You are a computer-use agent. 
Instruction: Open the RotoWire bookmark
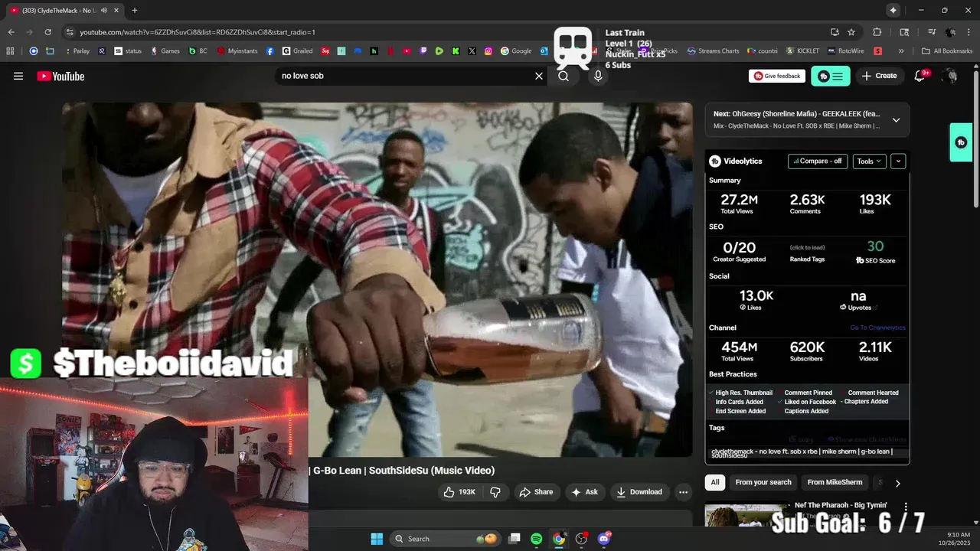[x=845, y=51]
